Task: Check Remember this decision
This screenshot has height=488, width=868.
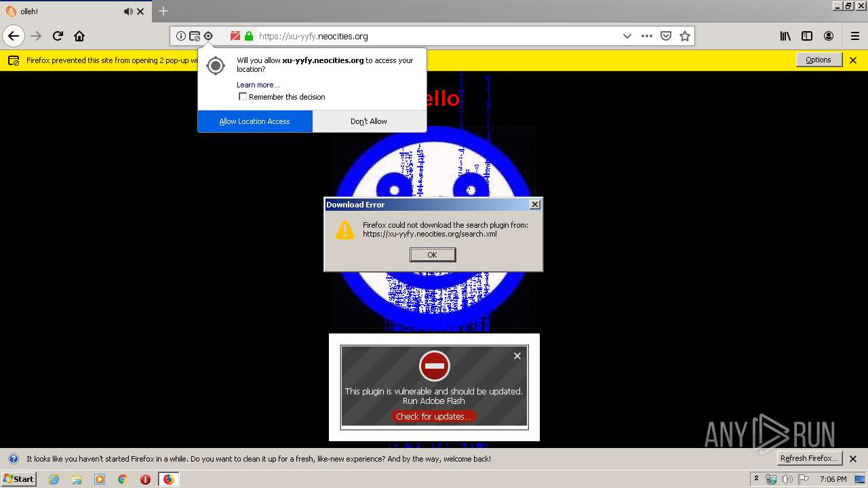Action: click(243, 97)
